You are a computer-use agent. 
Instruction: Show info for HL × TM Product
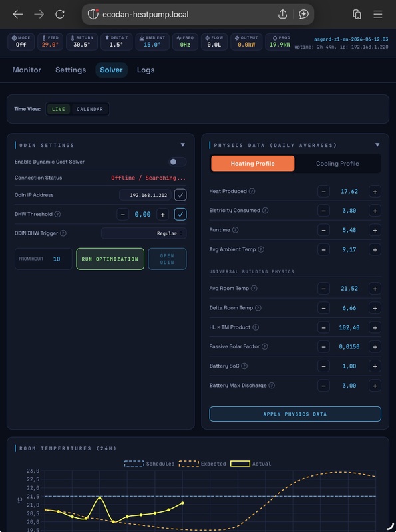pyautogui.click(x=256, y=327)
